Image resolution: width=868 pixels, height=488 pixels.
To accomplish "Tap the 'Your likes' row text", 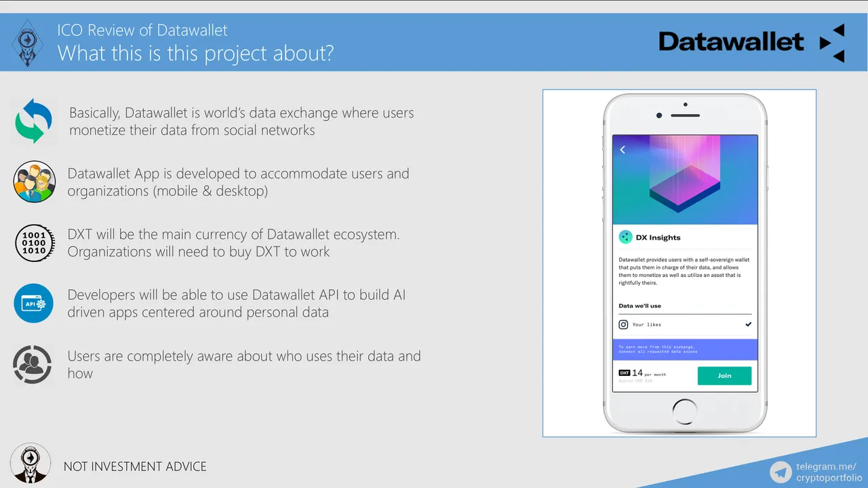I will pyautogui.click(x=646, y=324).
